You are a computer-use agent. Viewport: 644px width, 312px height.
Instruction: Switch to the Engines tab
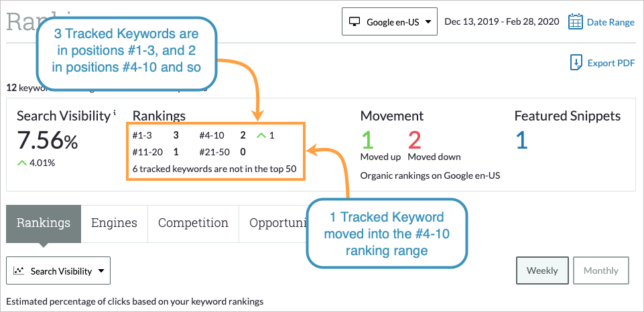point(114,223)
